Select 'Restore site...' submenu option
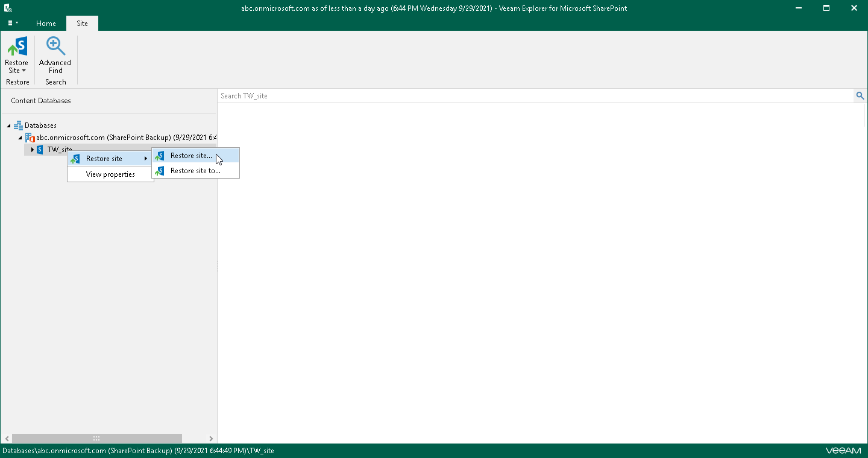The height and width of the screenshot is (458, 868). pos(195,156)
